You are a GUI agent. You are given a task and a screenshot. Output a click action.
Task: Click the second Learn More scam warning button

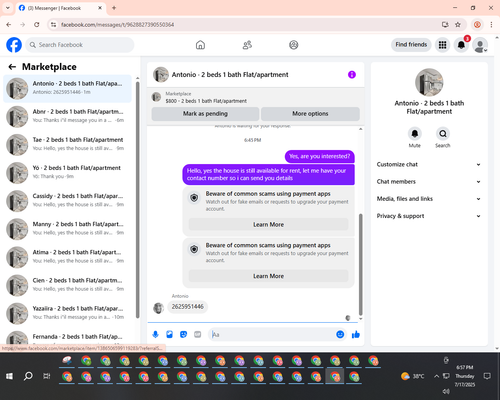(268, 276)
